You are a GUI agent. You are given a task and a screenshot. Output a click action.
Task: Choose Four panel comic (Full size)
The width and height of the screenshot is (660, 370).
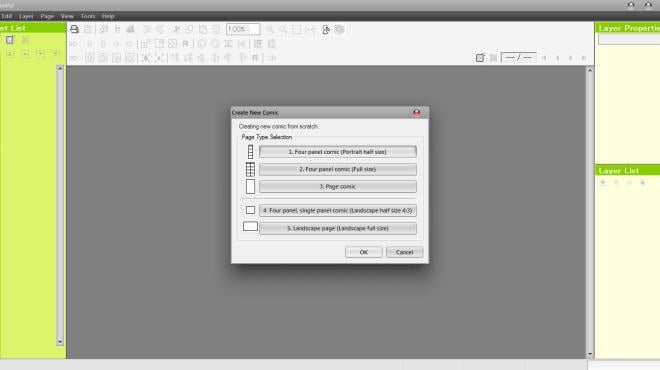[x=338, y=169]
